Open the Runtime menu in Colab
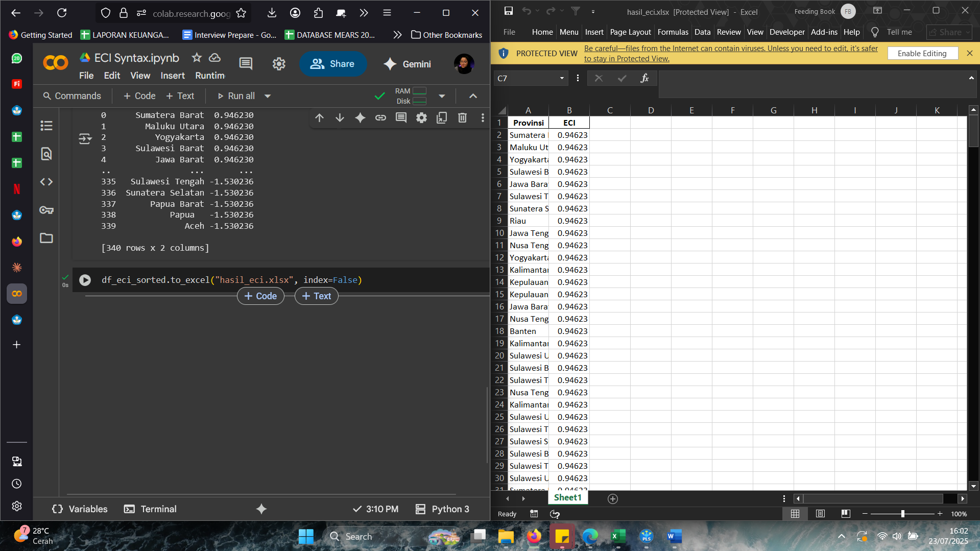This screenshot has height=551, width=980. coord(210,76)
